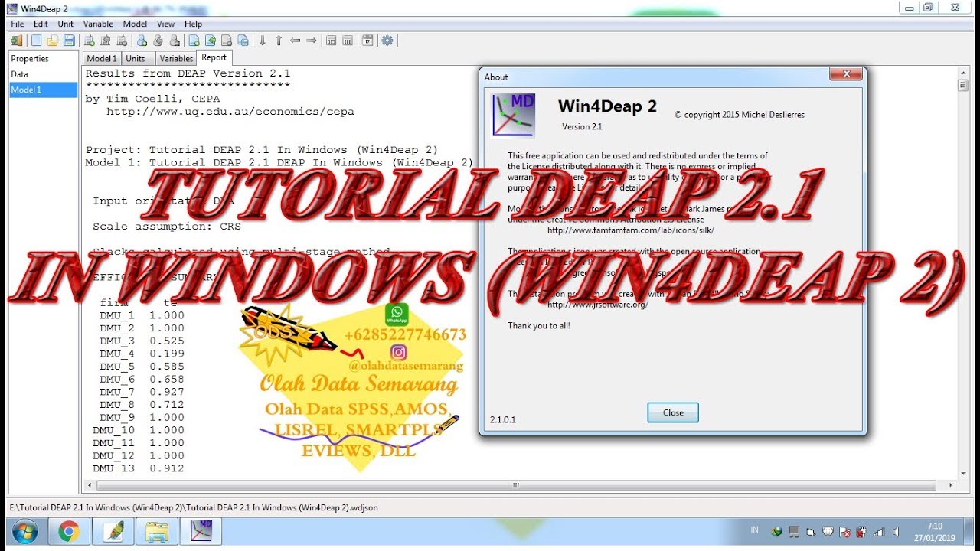Click the report horizontal scrollbar
The width and height of the screenshot is (980, 551).
(x=516, y=485)
